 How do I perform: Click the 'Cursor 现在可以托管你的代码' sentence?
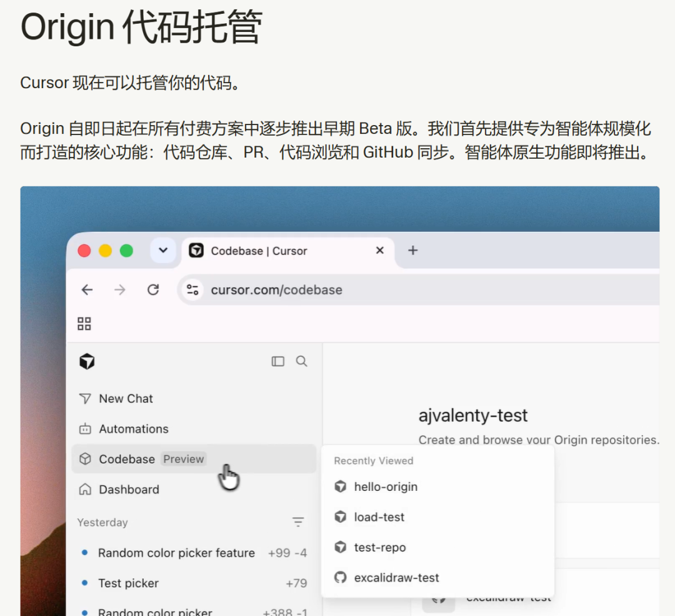pos(130,83)
